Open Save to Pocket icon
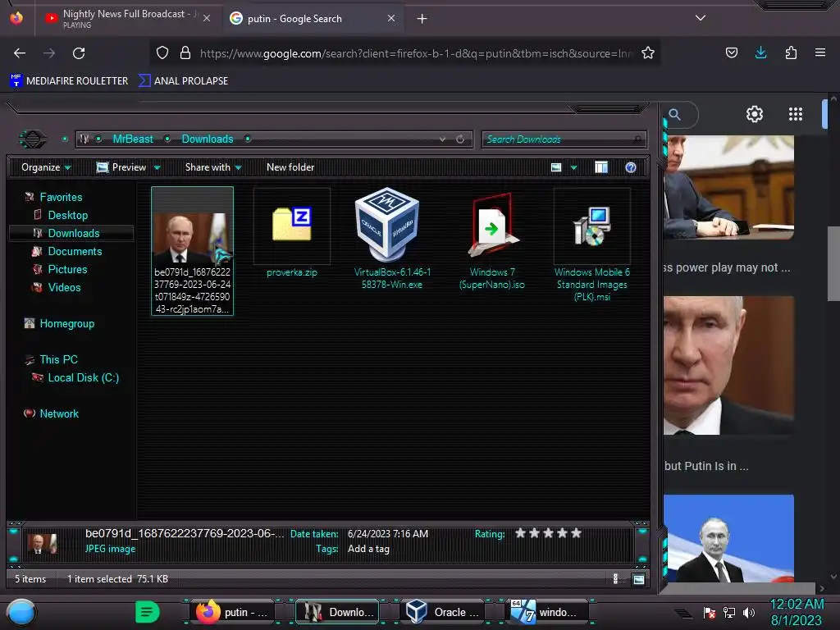Screen dimensions: 840x630 [x=731, y=52]
